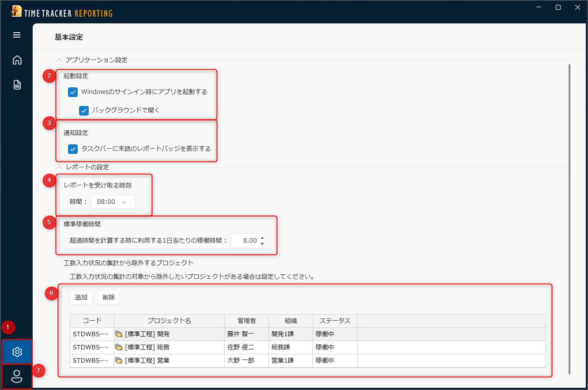This screenshot has width=588, height=390.
Task: Toggle the バックグラウンドで開く checkbox
Action: pyautogui.click(x=84, y=110)
